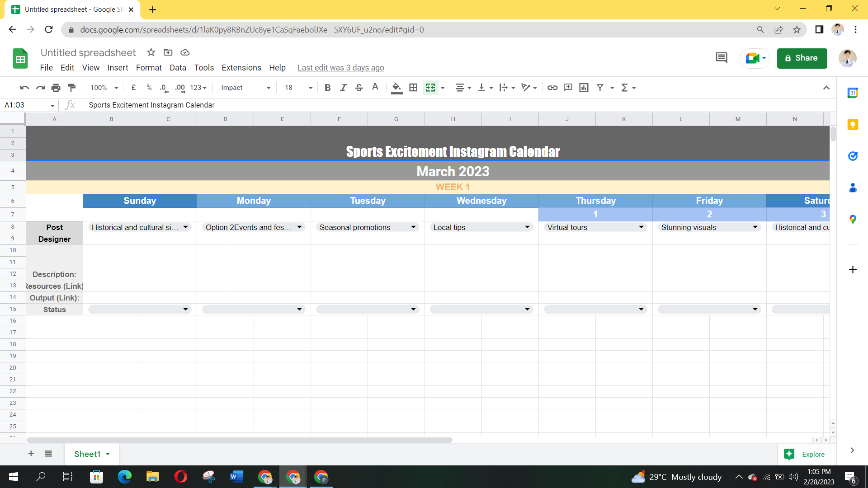Open the Data menu
The height and width of the screenshot is (488, 868).
[178, 68]
